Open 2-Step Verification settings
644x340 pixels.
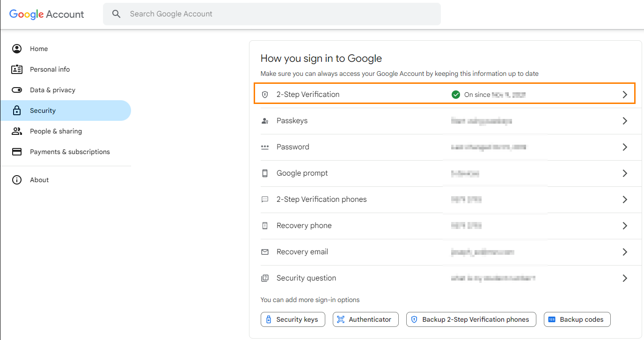(x=445, y=93)
